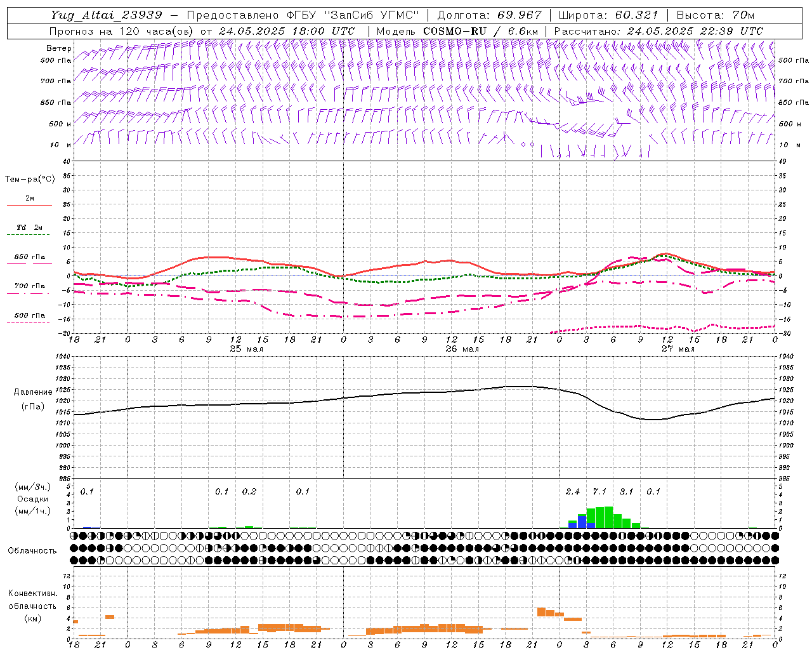Click the Высота: 70м header field
Screen dimensions: 812x650
click(716, 15)
